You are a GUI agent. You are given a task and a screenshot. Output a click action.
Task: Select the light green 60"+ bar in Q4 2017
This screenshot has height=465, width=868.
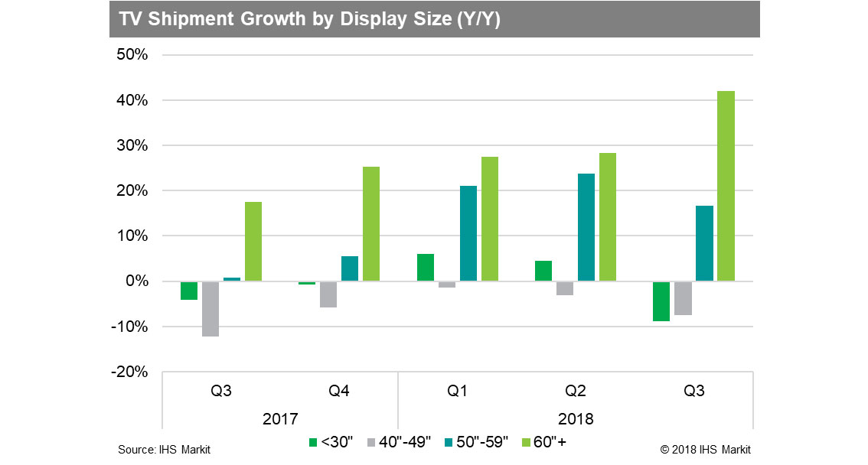[x=371, y=224]
